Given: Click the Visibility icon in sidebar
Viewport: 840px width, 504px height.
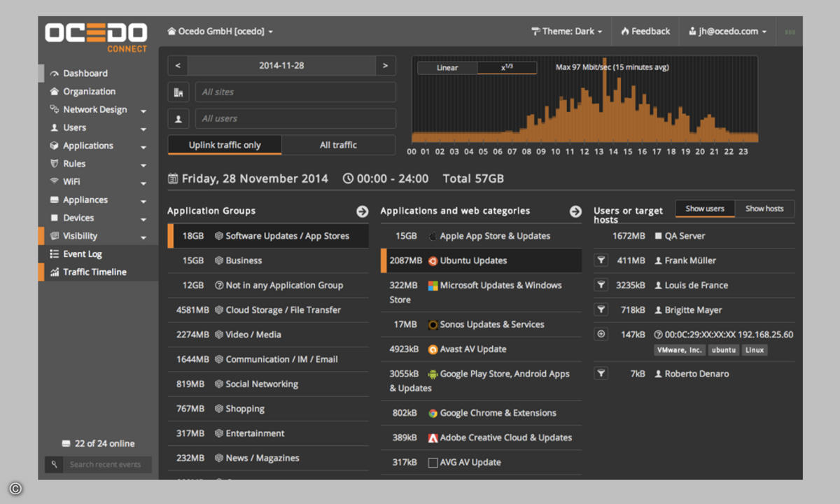Looking at the screenshot, I should (55, 236).
